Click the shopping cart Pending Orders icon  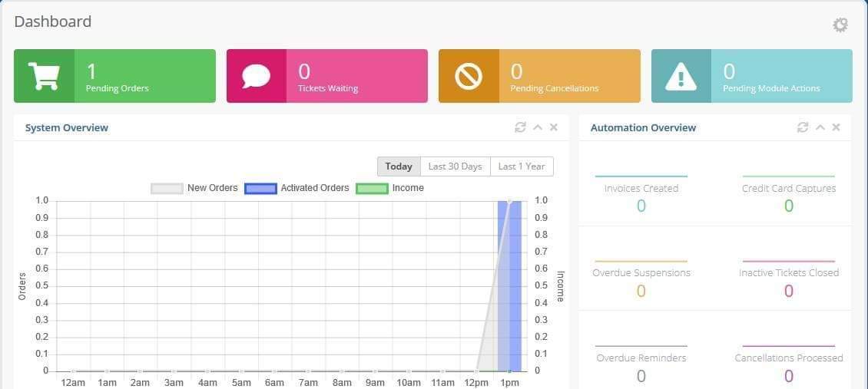[x=44, y=76]
